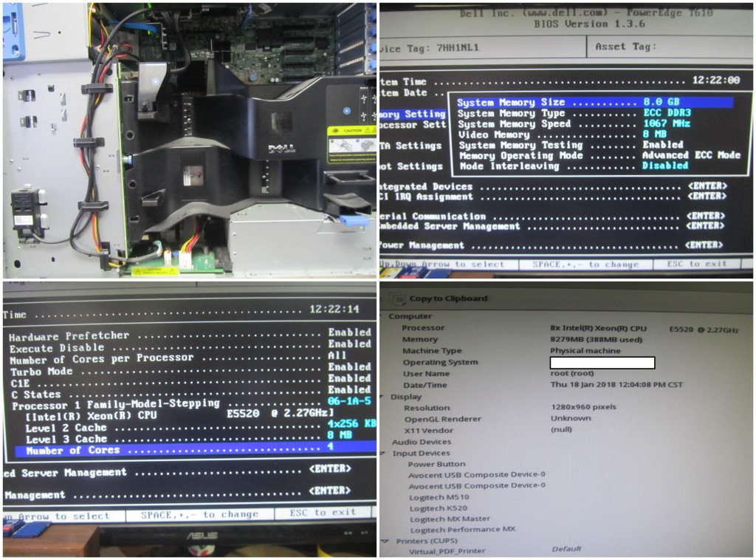Select the SATA Settings menu entry
The image size is (756, 560).
(411, 146)
